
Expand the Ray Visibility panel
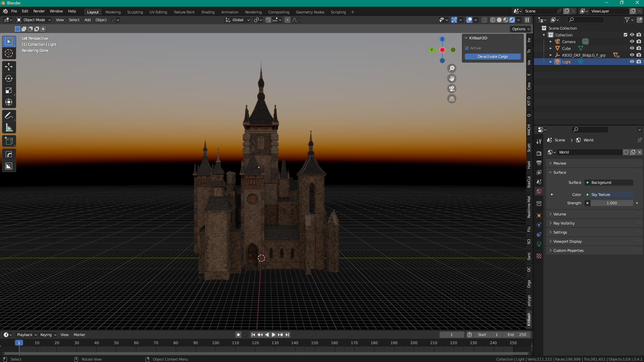[564, 223]
